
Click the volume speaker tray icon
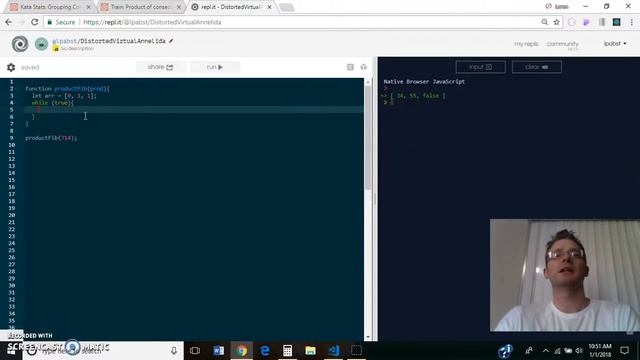point(579,350)
